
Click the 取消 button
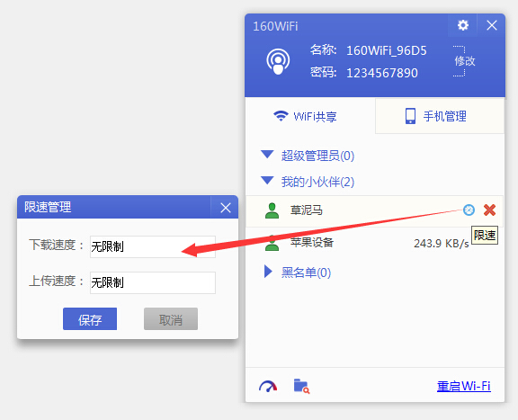(x=171, y=319)
